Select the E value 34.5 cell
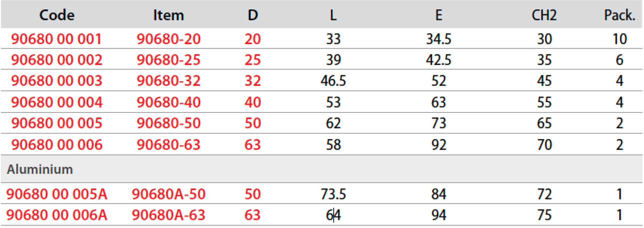This screenshot has width=644, height=228. (x=438, y=39)
